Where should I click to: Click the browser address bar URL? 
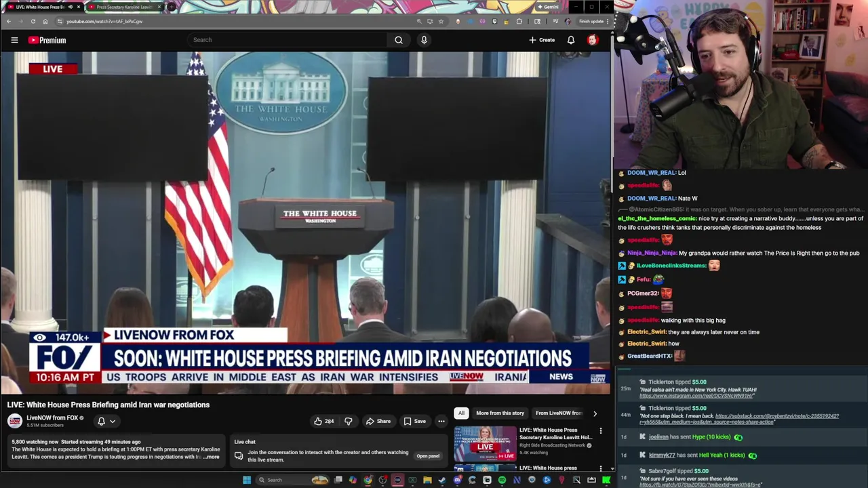pos(104,21)
